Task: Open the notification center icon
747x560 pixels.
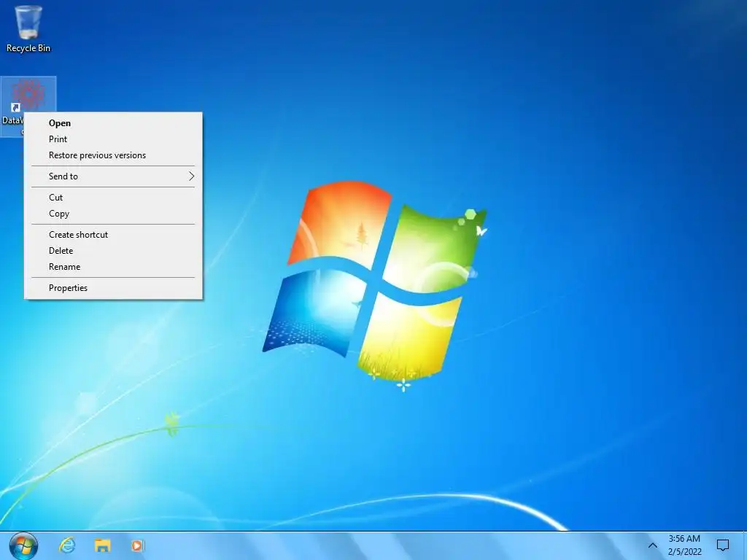Action: [x=723, y=545]
